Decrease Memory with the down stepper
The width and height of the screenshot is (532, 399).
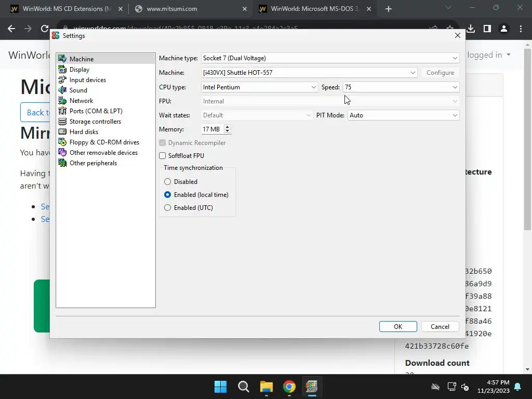pos(228,131)
